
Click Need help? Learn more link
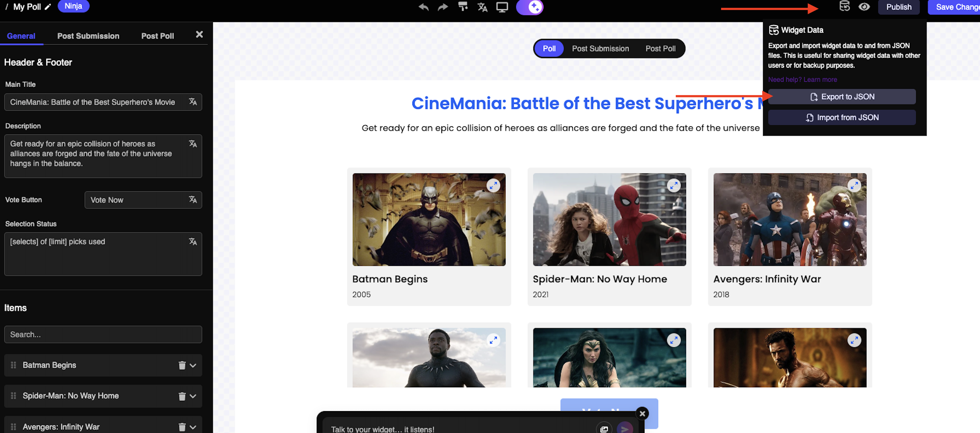[802, 79]
